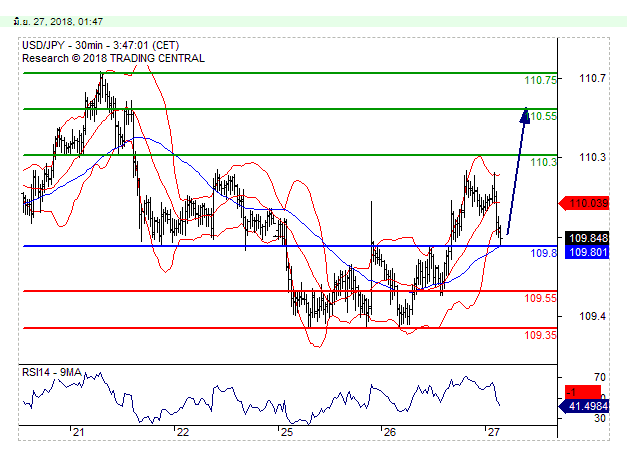Click the RSI 41.4984 value marker
The image size is (627, 459).
584,407
